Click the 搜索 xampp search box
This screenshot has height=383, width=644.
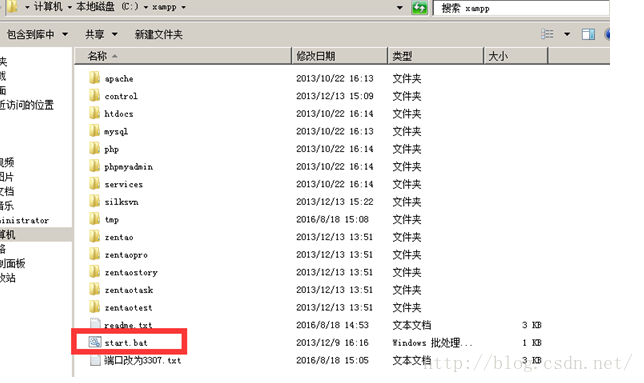(521, 8)
